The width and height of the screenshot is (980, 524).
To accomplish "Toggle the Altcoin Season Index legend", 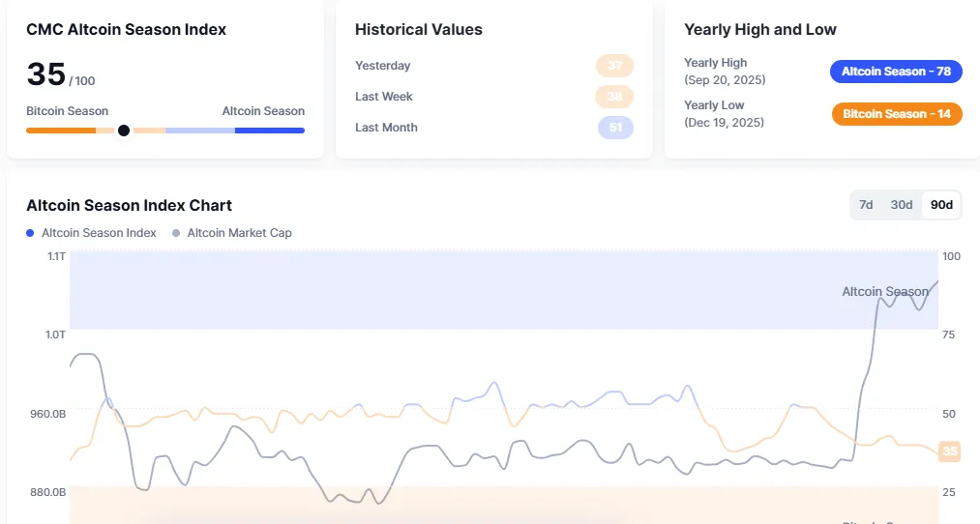I will pos(91,233).
